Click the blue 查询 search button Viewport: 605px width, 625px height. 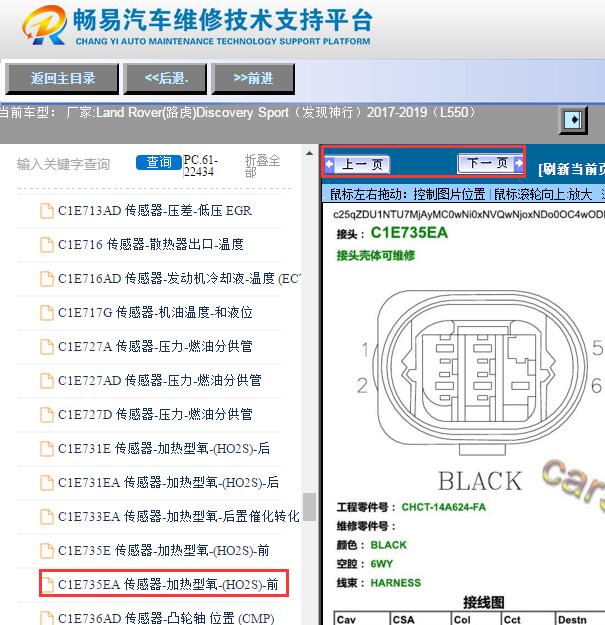click(158, 162)
